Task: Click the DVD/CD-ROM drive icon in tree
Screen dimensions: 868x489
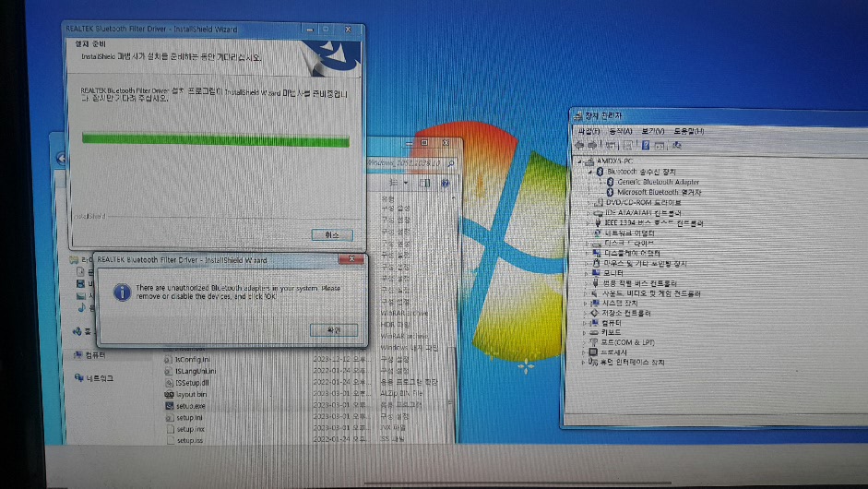Action: (599, 202)
